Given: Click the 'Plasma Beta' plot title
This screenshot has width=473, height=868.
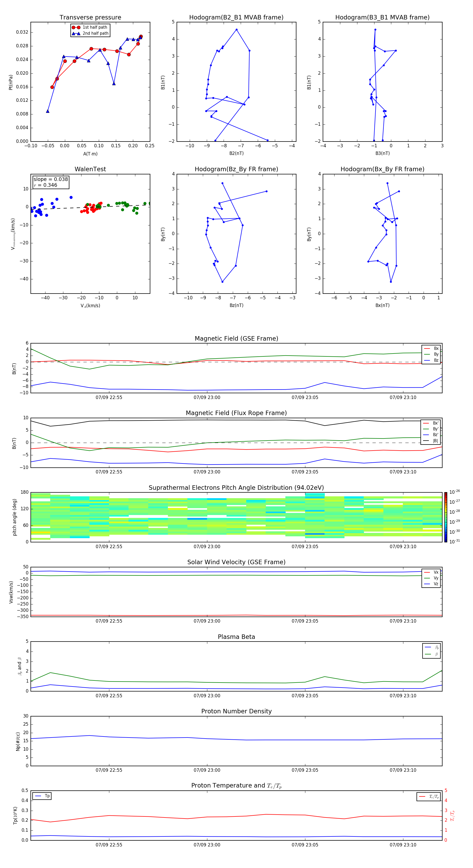Looking at the screenshot, I should 236,637.
